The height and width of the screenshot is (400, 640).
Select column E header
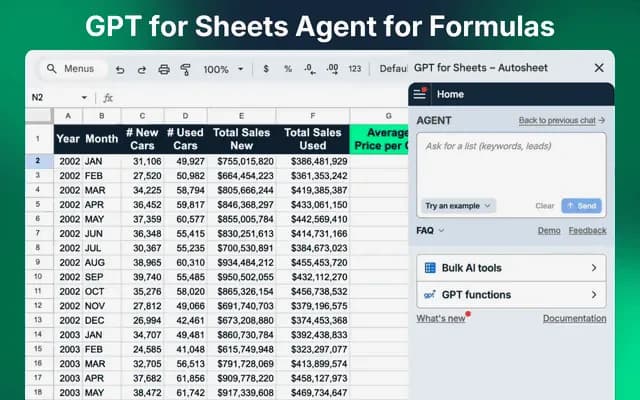tap(242, 116)
